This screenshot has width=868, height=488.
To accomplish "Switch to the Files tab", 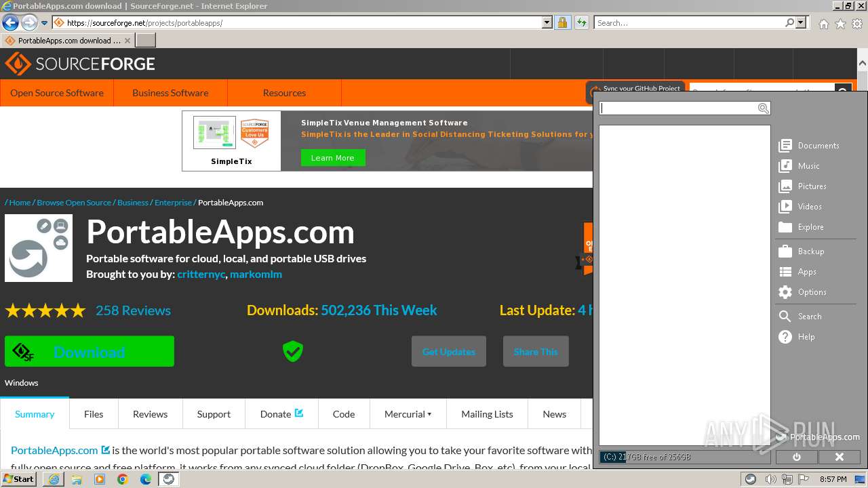I will 94,414.
